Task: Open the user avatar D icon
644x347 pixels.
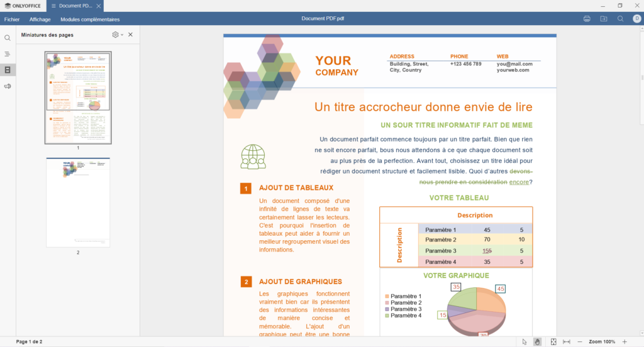Action: click(636, 18)
